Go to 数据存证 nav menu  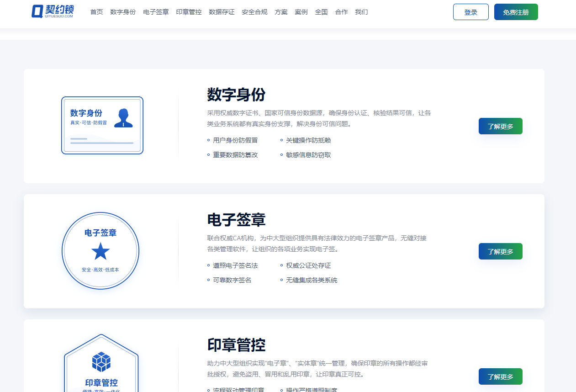[222, 12]
